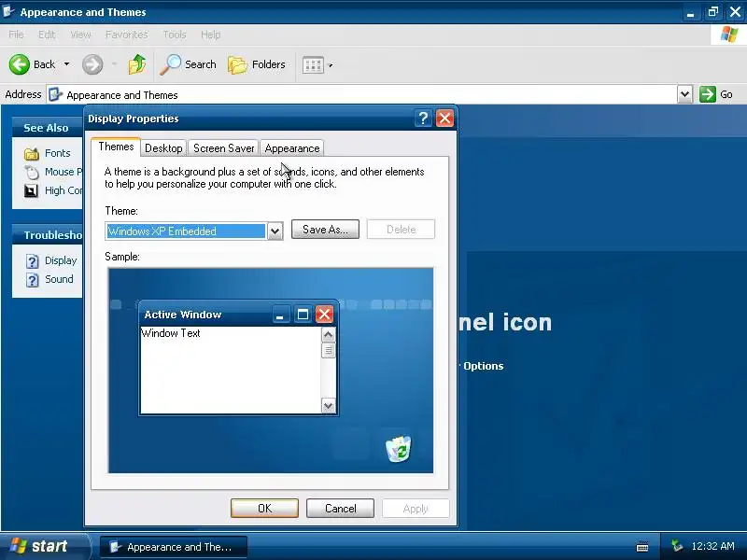Screen dimensions: 747x560
Task: Open the Fonts link in See Also
Action: pos(57,153)
